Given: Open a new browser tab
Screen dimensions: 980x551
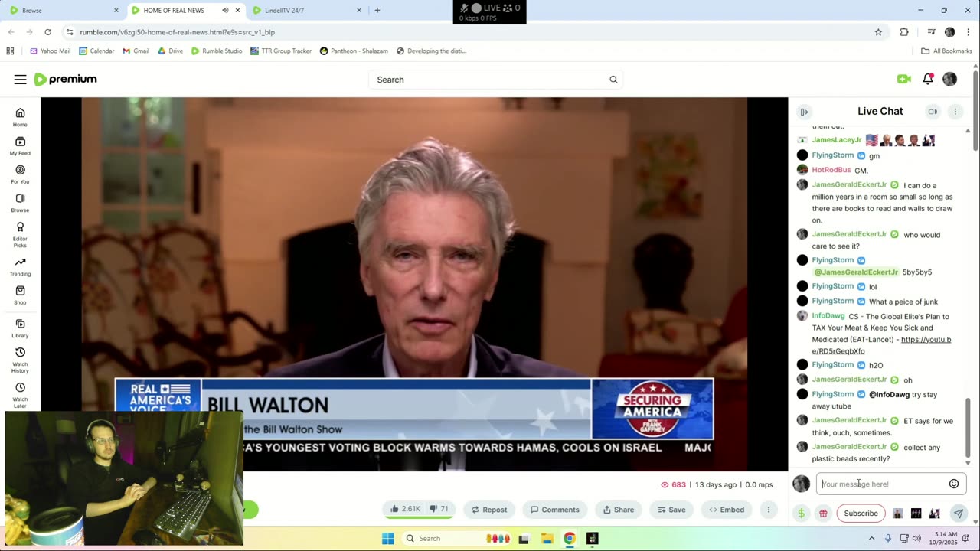Looking at the screenshot, I should [x=377, y=11].
